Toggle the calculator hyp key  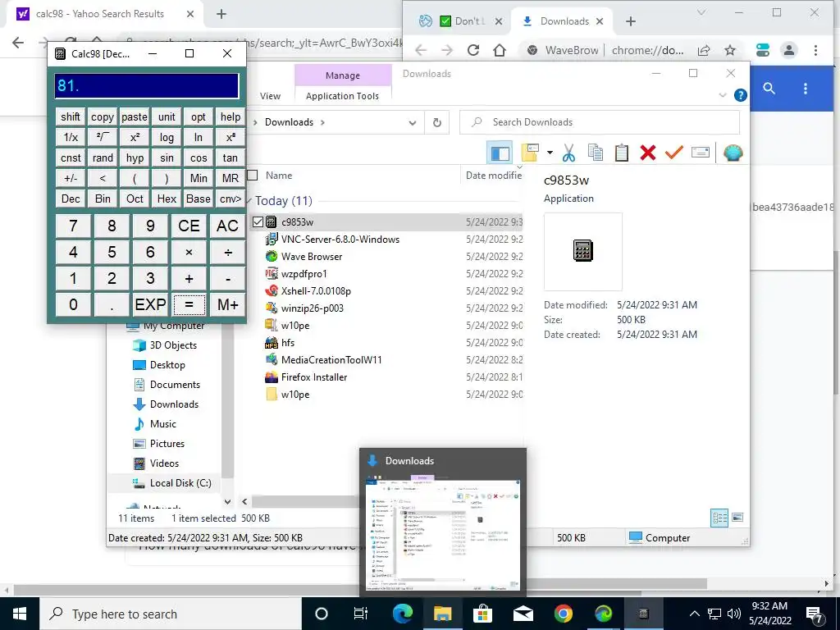coord(135,158)
